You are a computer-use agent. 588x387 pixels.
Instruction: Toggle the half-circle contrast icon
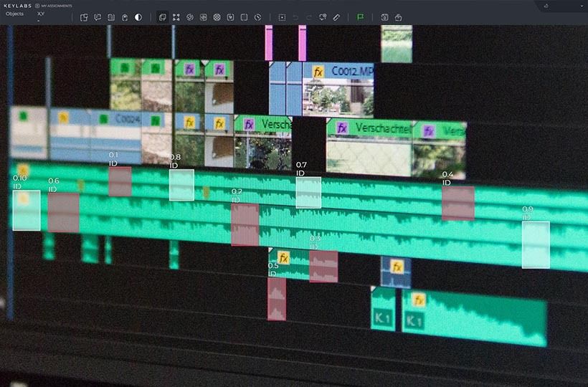click(138, 17)
